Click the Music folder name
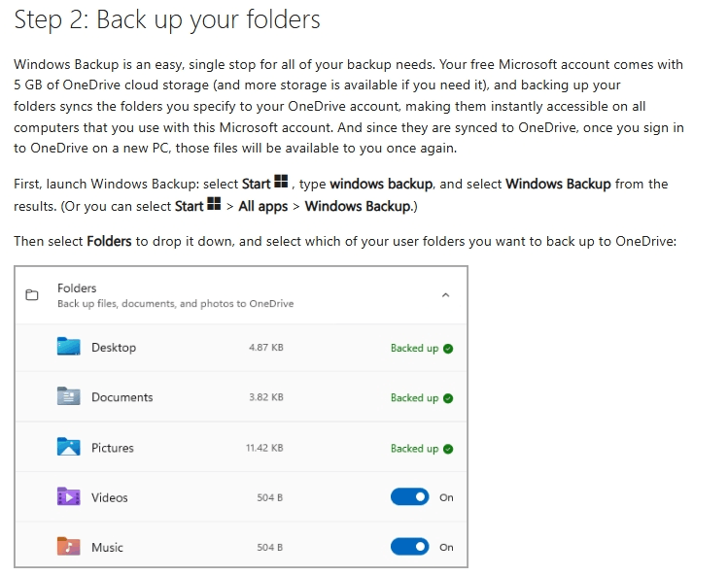This screenshot has height=576, width=728. [107, 547]
